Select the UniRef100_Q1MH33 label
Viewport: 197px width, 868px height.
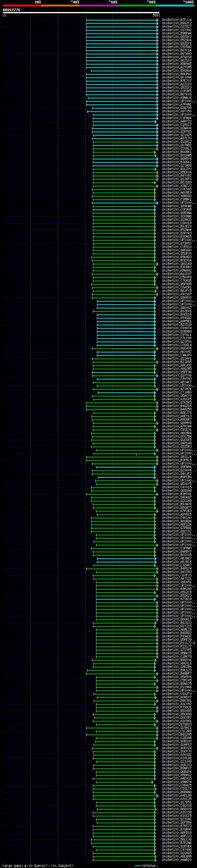pyautogui.click(x=176, y=219)
